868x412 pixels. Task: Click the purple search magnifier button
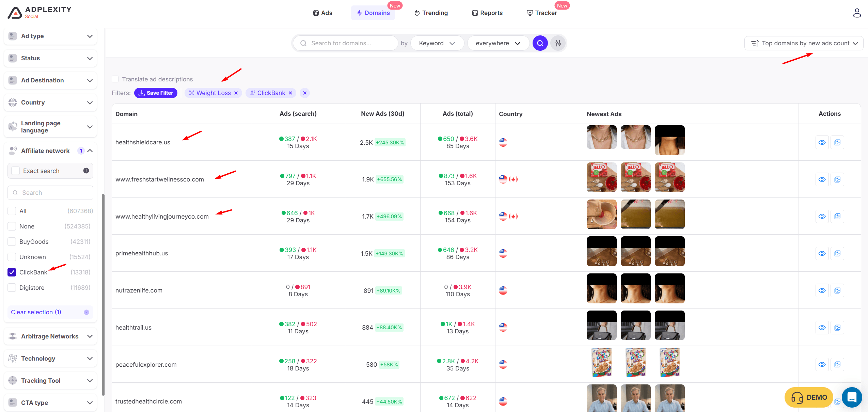[x=540, y=43]
